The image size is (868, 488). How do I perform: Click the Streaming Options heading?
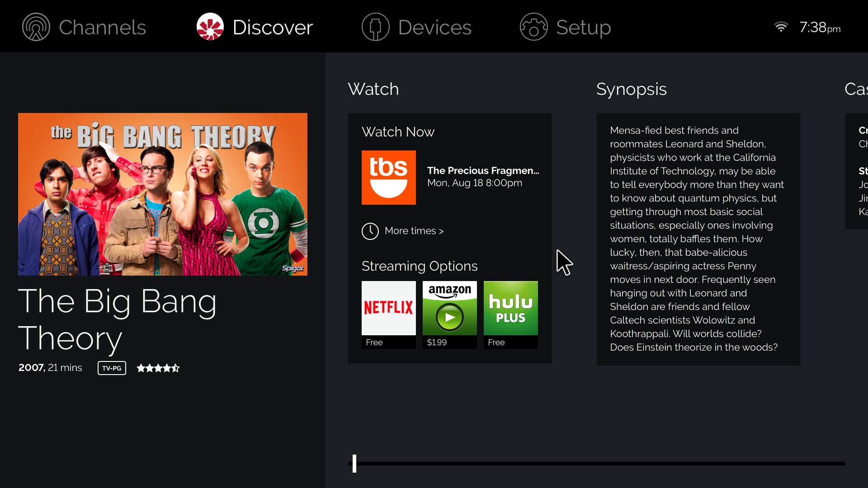(420, 266)
